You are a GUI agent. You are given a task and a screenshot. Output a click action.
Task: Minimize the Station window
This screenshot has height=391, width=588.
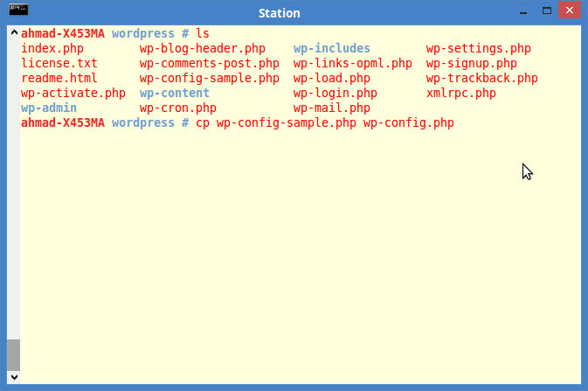pos(523,13)
